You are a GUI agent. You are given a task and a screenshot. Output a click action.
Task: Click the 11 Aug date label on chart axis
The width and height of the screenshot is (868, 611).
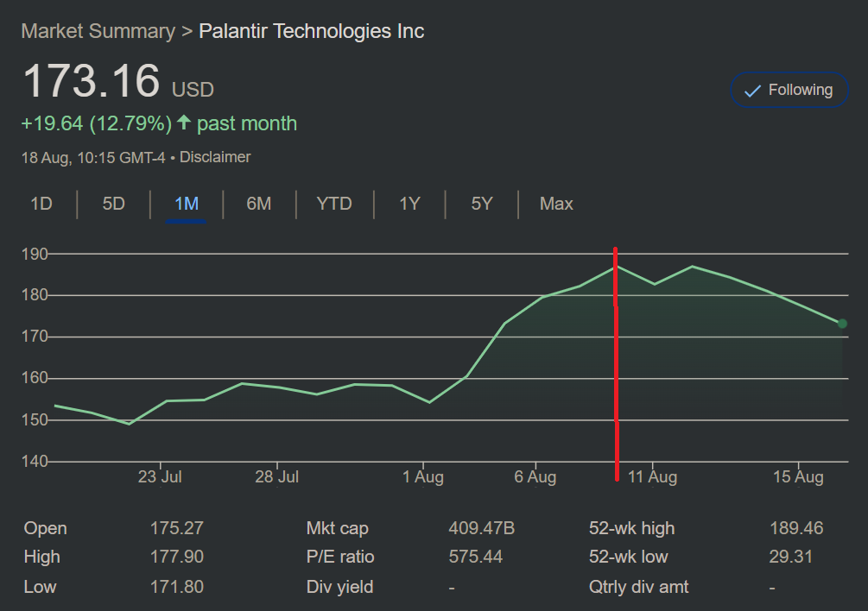click(x=651, y=477)
